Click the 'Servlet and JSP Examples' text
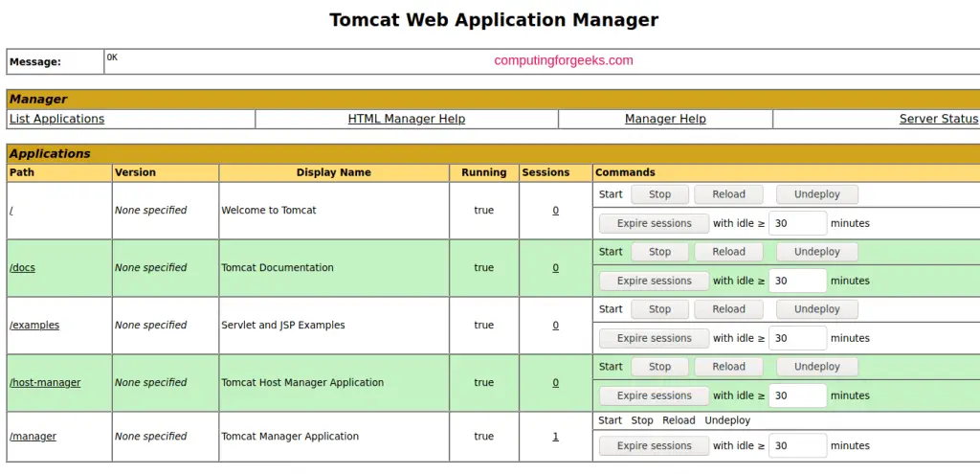Viewport: 980px width, 474px height. pyautogui.click(x=283, y=326)
